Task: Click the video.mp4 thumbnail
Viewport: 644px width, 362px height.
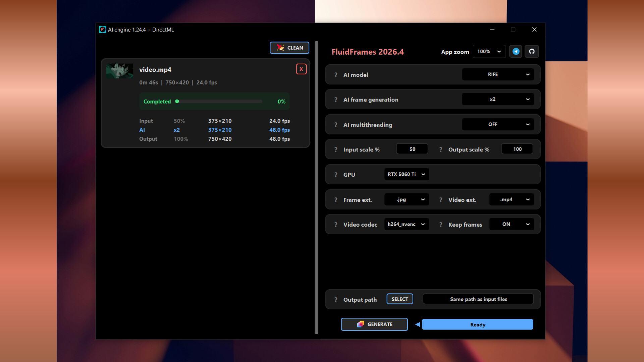Action: point(120,71)
